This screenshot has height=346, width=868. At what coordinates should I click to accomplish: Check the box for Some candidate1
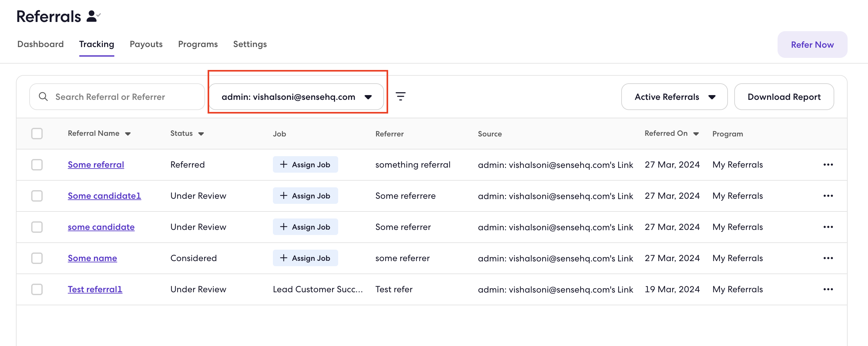(37, 196)
